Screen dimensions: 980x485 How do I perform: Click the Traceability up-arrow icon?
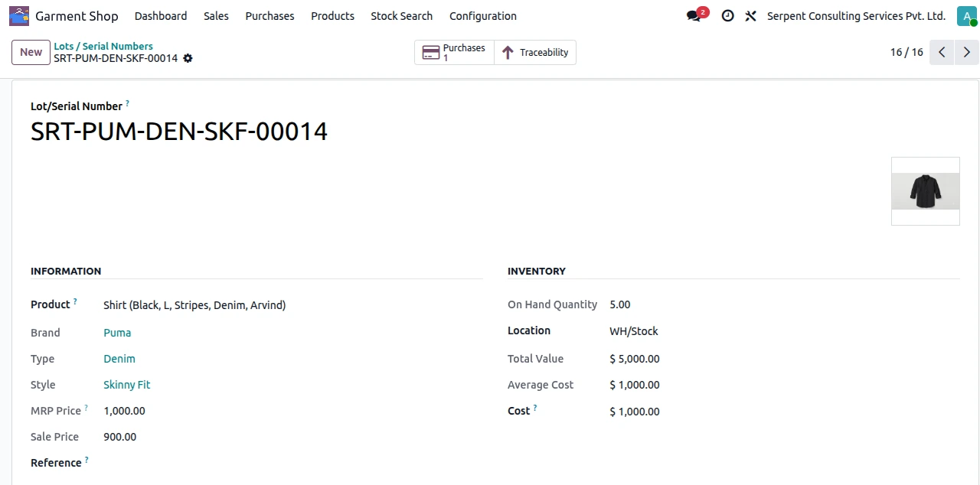click(x=507, y=53)
